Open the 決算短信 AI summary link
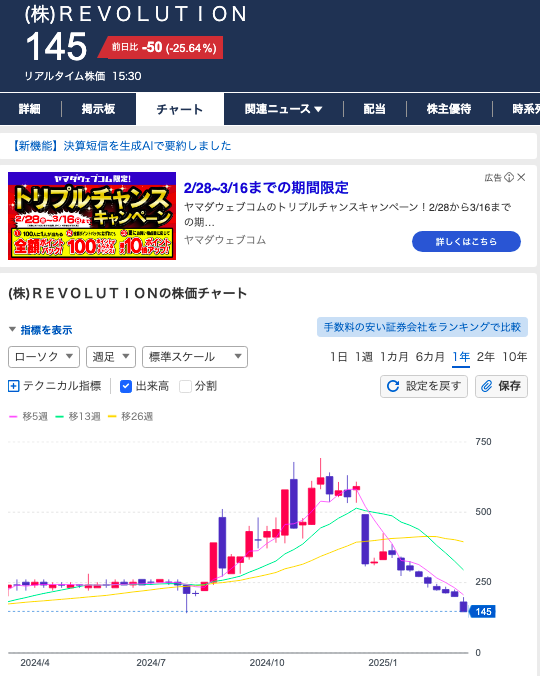This screenshot has width=540, height=676. point(121,146)
